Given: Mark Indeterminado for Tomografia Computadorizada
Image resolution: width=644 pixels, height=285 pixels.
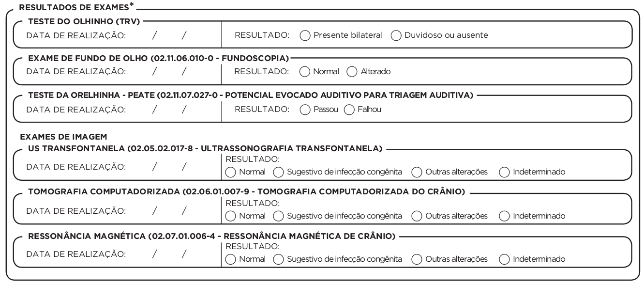Looking at the screenshot, I should (x=504, y=216).
